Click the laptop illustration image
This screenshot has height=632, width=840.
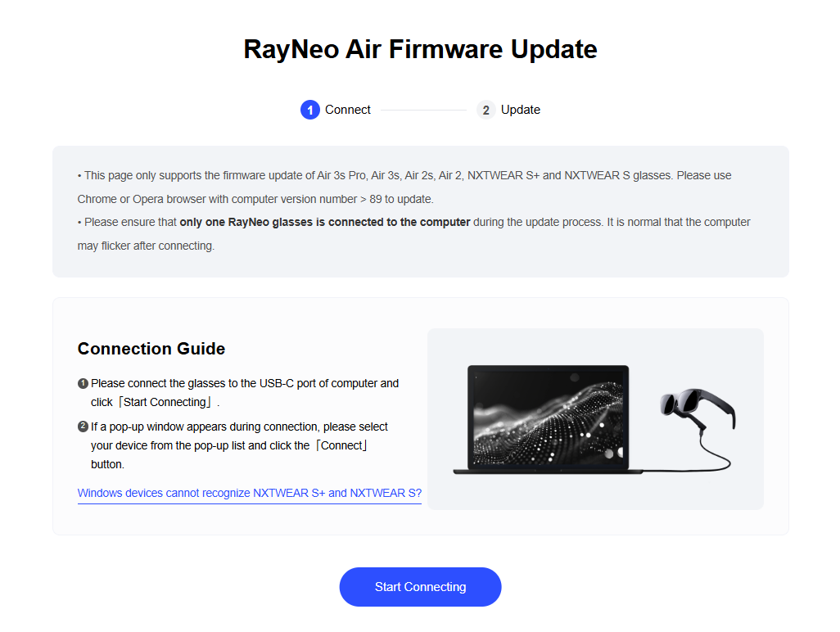tap(548, 420)
